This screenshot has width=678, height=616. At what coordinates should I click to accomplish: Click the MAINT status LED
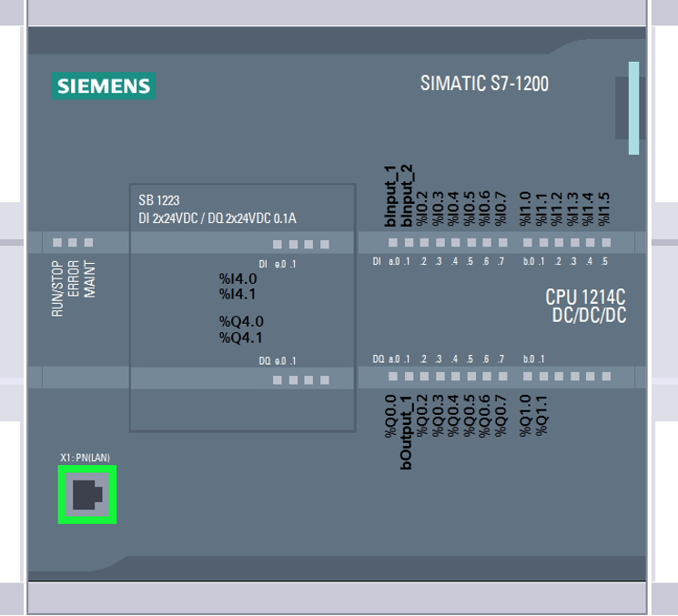click(89, 243)
